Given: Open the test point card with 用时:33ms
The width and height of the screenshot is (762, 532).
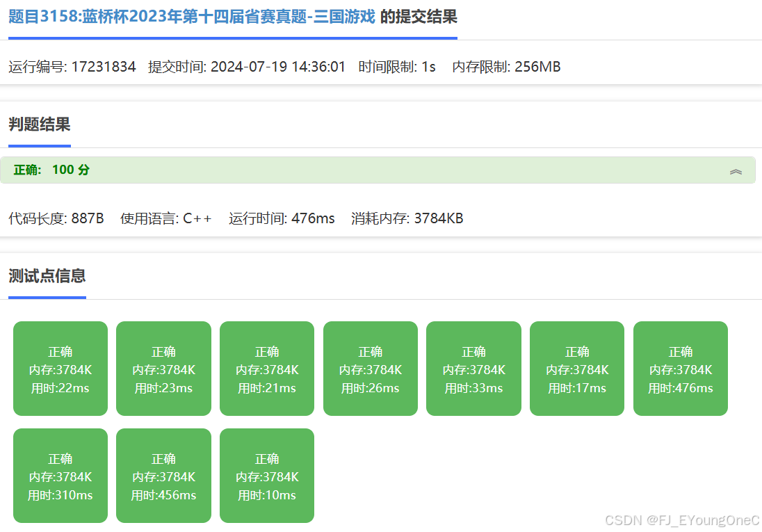Looking at the screenshot, I should click(474, 369).
